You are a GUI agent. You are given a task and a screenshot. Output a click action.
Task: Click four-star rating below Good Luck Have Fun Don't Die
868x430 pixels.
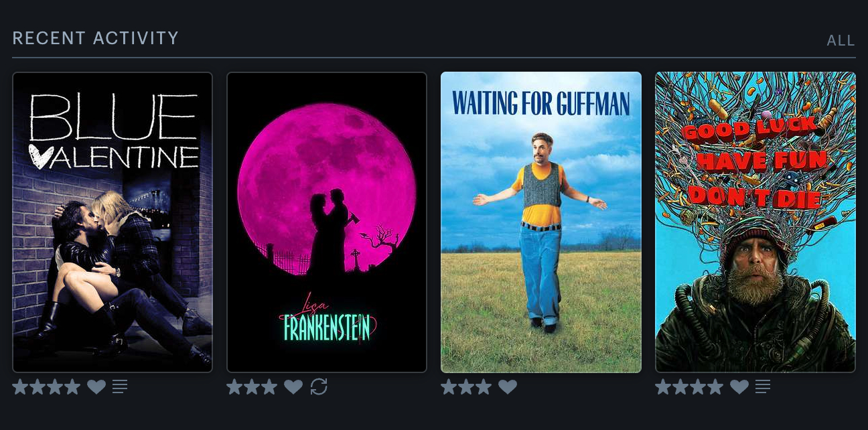click(x=689, y=386)
